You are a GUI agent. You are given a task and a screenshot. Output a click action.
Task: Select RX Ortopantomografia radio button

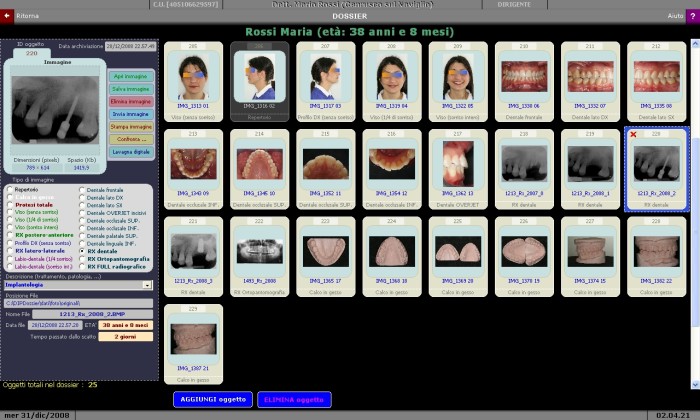coord(82,259)
